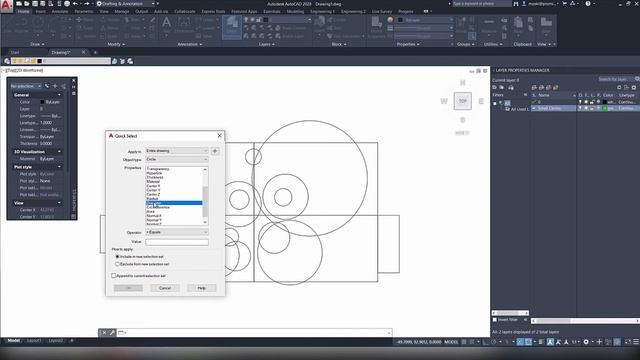Click the Properties list scrollbar in Quick Select
The height and width of the screenshot is (360, 640).
coord(205,196)
